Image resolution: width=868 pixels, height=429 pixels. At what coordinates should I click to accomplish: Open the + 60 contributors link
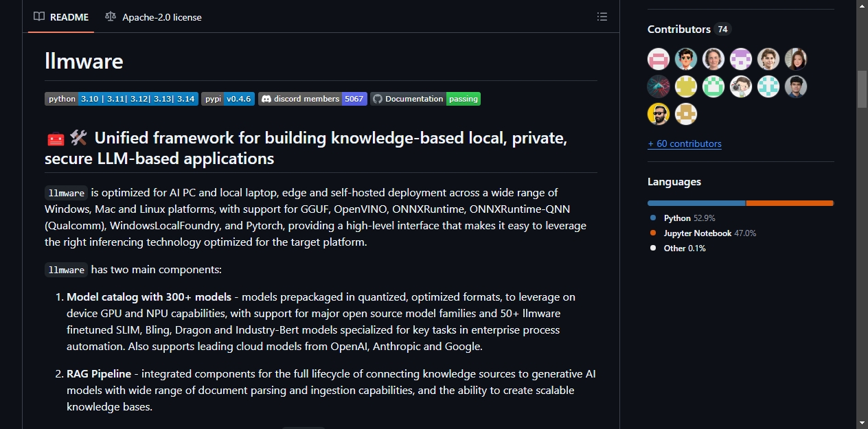685,143
